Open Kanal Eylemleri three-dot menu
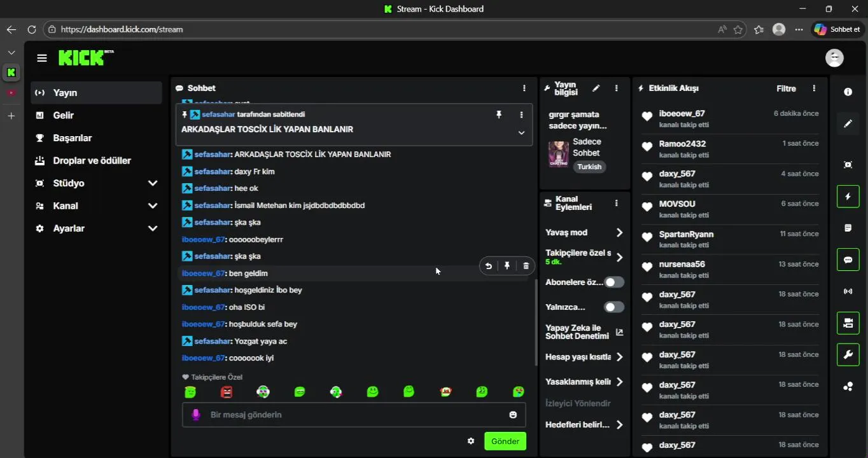Image resolution: width=868 pixels, height=458 pixels. tap(616, 203)
